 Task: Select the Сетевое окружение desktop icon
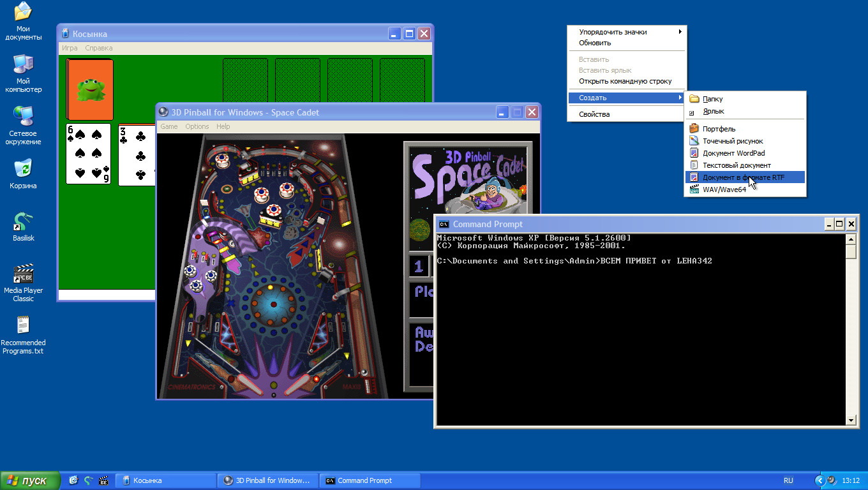(x=23, y=125)
